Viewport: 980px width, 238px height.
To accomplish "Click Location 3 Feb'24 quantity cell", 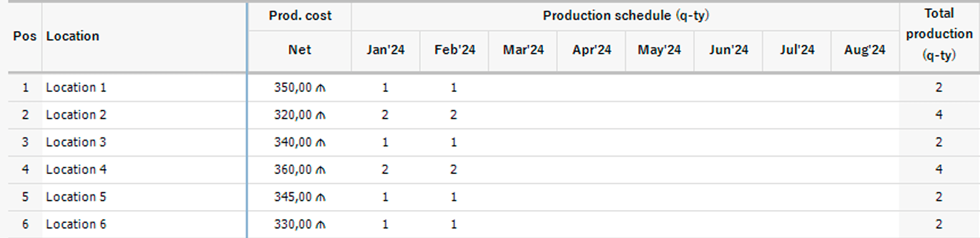I will tap(454, 142).
